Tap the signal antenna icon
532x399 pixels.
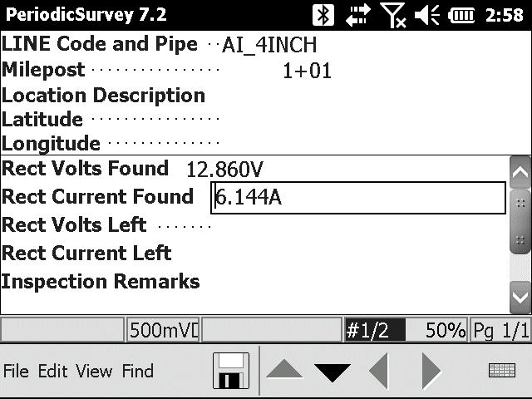(396, 14)
